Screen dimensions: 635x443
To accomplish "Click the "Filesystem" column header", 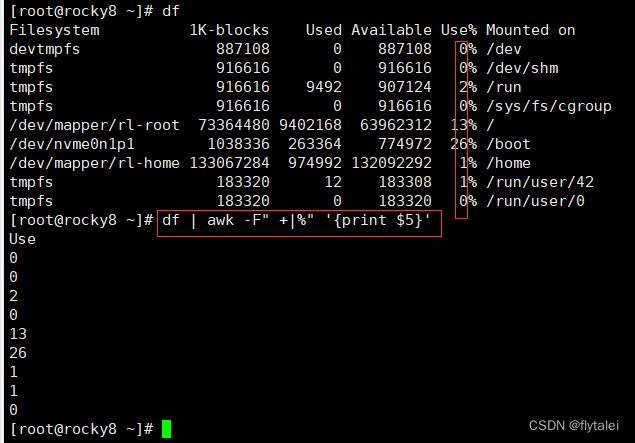I will (54, 30).
